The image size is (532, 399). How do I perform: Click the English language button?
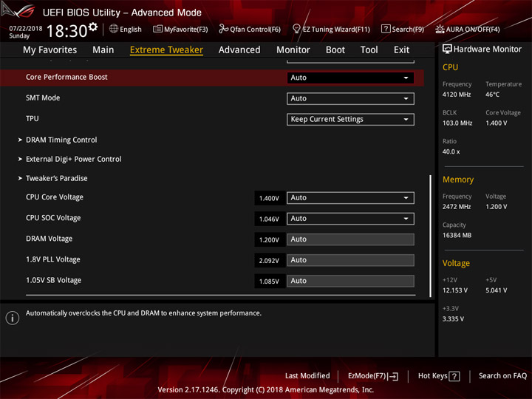[x=125, y=29]
